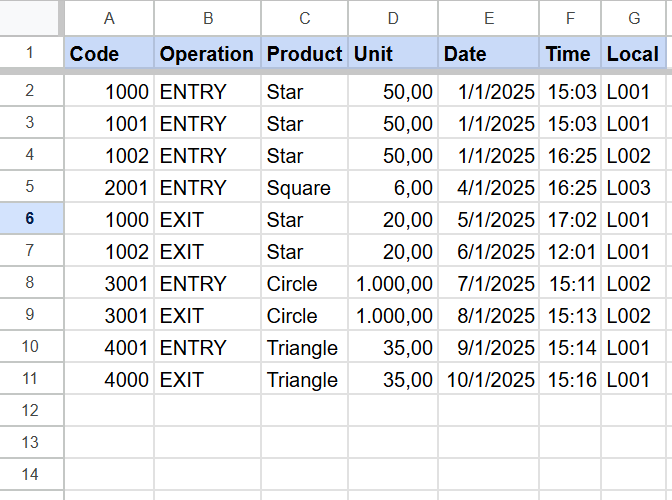Click the cell containing Square
This screenshot has height=500, width=672.
pyautogui.click(x=304, y=188)
